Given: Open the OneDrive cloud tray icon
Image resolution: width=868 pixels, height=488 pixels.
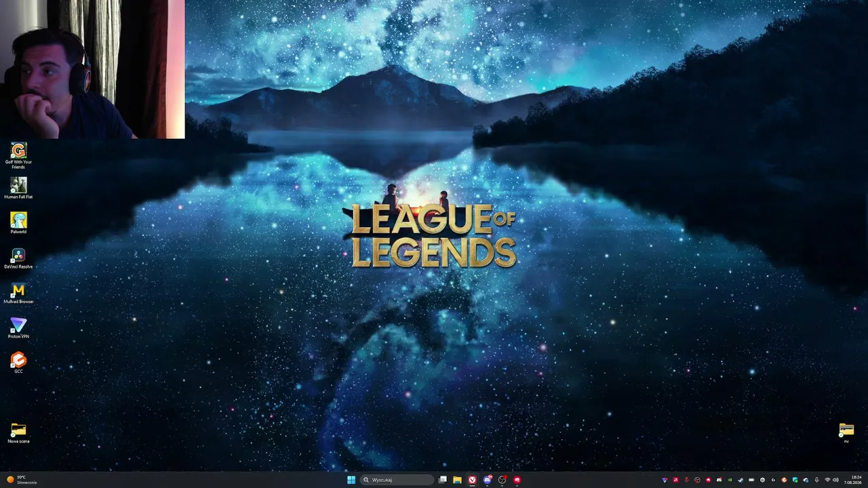Looking at the screenshot, I should (x=806, y=480).
